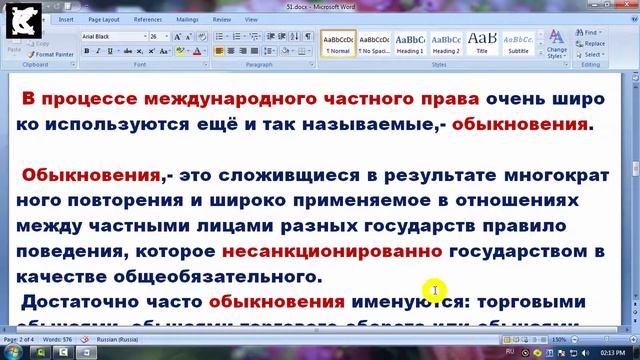This screenshot has width=640, height=360.
Task: Click Clear Formatting icon
Action: pyautogui.click(x=202, y=37)
